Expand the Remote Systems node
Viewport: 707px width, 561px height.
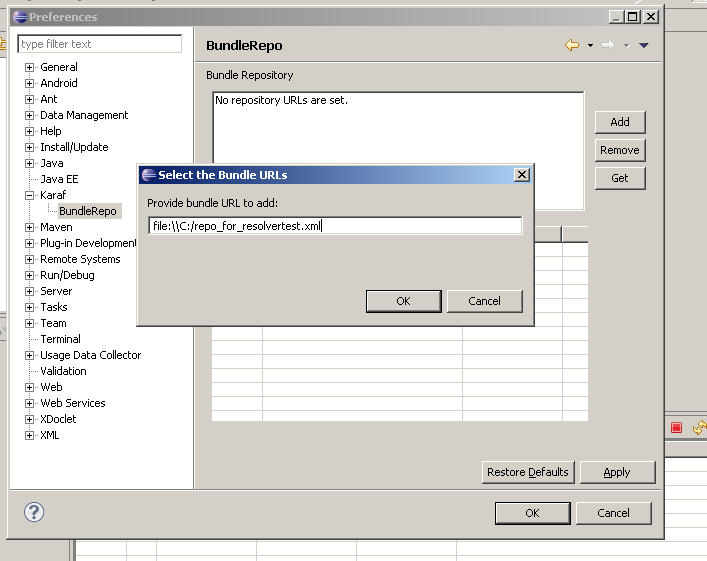[29, 260]
